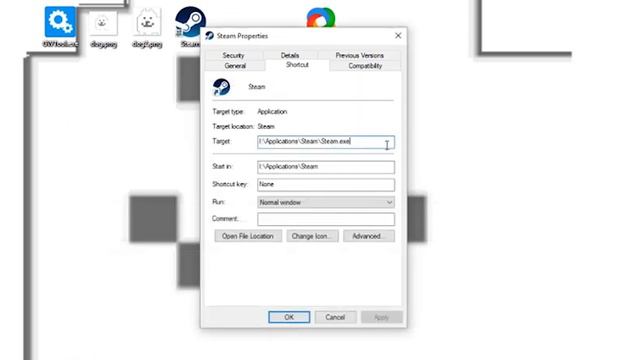Click the Target location 'Steam' value
Image resolution: width=640 pixels, height=360 pixels.
coord(266,127)
